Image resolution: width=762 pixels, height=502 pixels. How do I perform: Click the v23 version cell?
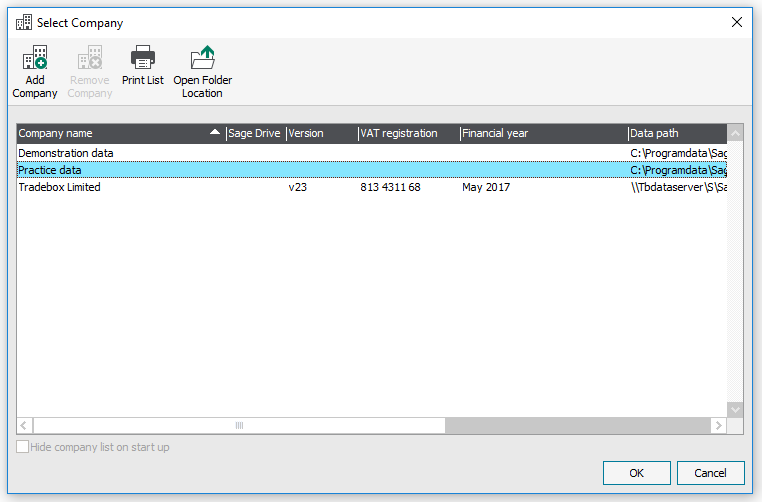[297, 187]
